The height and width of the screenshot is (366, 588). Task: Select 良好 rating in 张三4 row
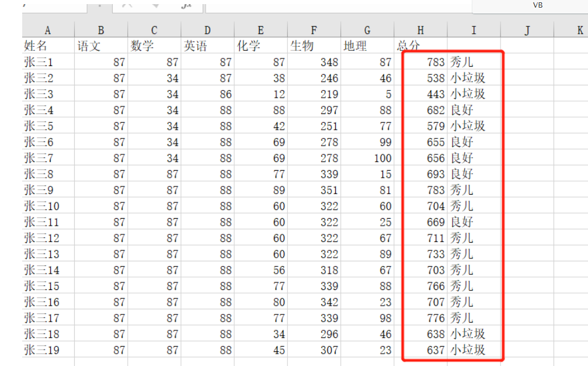(474, 109)
